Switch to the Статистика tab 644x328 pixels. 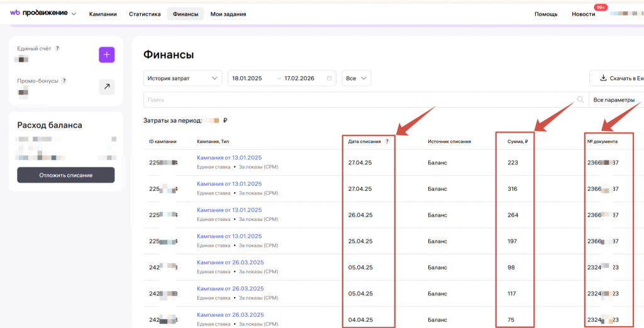145,14
